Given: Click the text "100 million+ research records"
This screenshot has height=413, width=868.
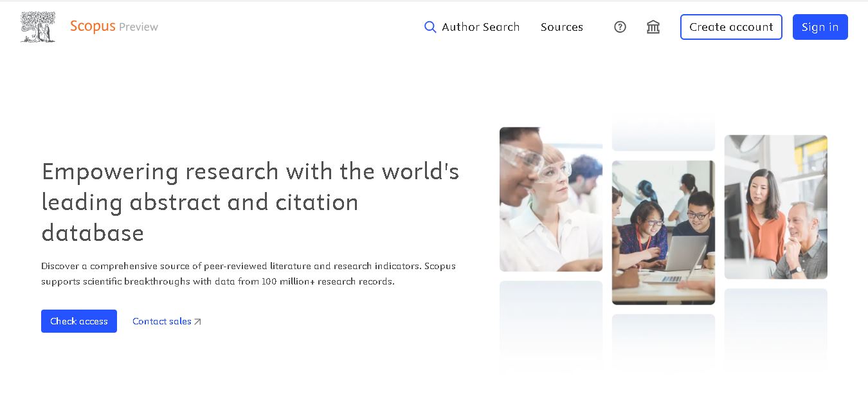Looking at the screenshot, I should pyautogui.click(x=328, y=281).
